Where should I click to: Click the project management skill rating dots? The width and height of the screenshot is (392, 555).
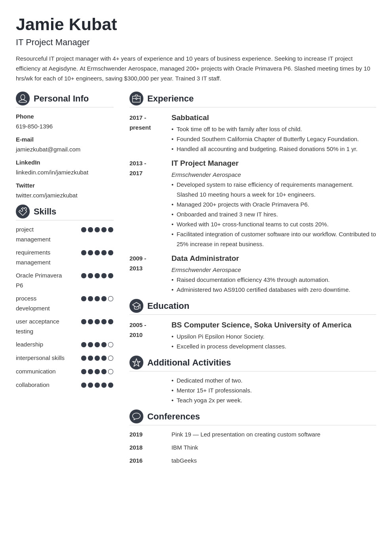(x=97, y=230)
